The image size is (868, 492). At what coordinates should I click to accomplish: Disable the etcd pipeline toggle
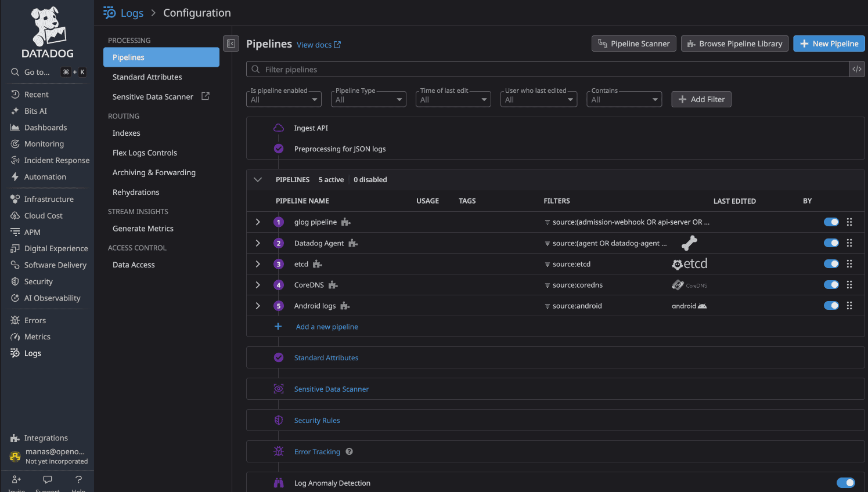point(831,263)
